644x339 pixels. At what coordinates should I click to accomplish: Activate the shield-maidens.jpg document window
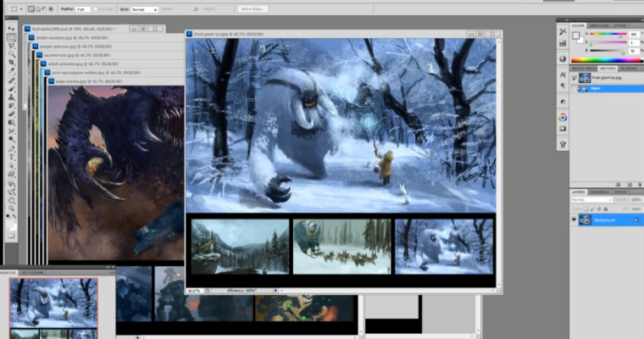click(106, 38)
